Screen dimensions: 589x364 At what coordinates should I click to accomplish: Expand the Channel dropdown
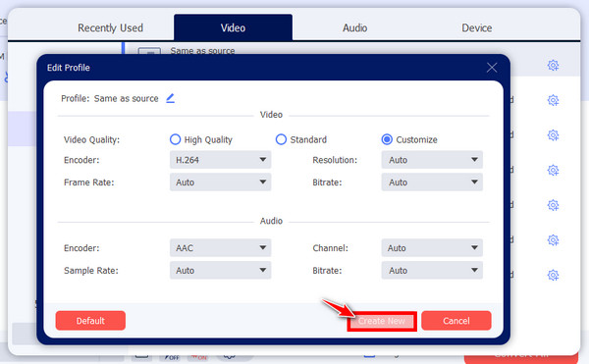pos(432,248)
